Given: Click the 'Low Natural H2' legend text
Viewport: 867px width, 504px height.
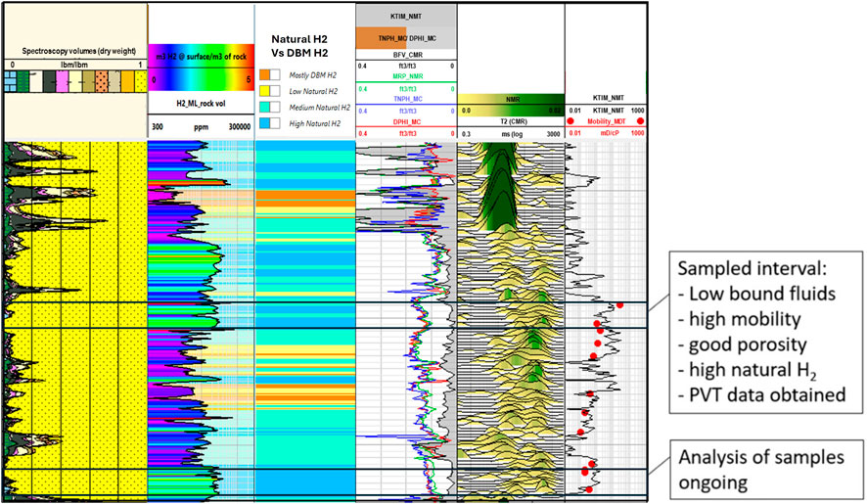Looking at the screenshot, I should pos(314,91).
